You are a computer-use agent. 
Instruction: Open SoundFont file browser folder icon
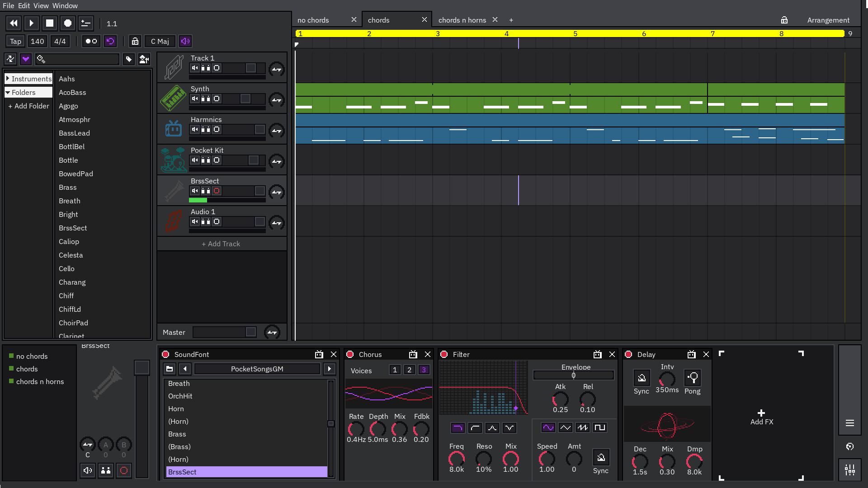[170, 369]
